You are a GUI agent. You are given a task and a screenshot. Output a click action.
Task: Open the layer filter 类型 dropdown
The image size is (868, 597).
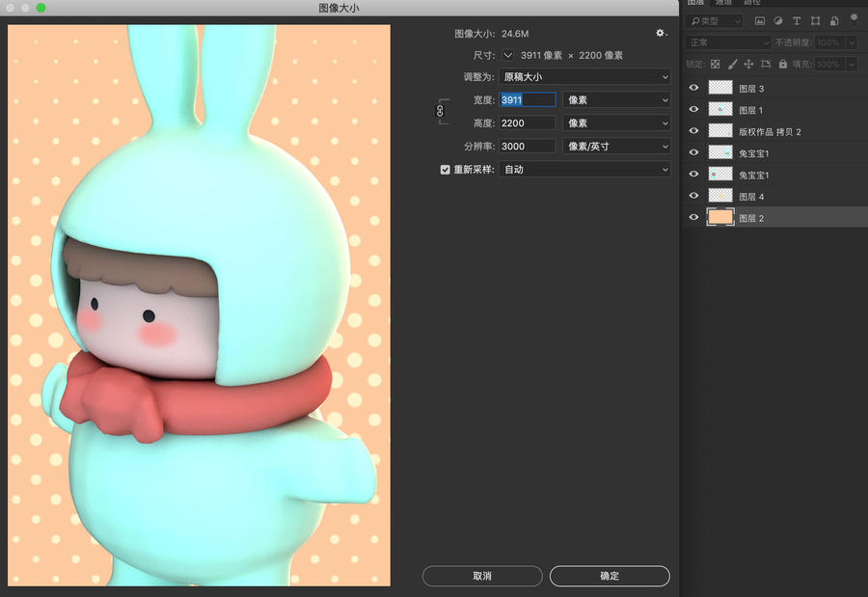(x=715, y=21)
